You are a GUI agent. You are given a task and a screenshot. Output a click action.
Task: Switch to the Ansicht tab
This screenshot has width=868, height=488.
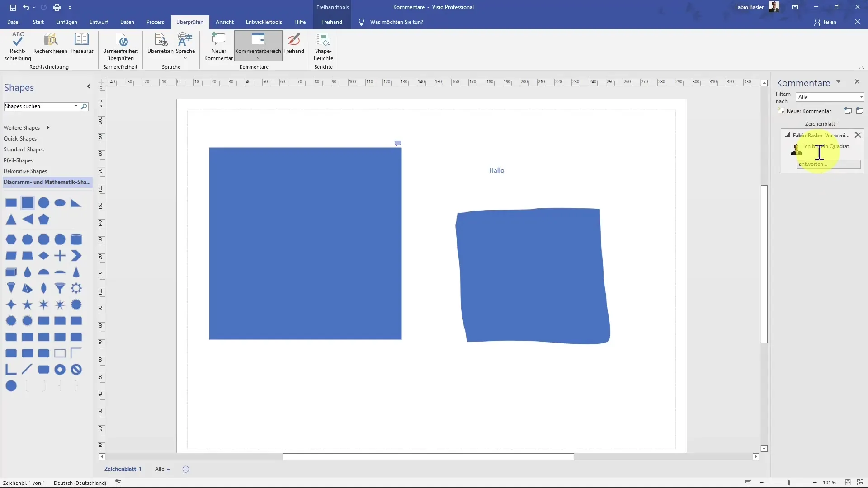(x=225, y=22)
